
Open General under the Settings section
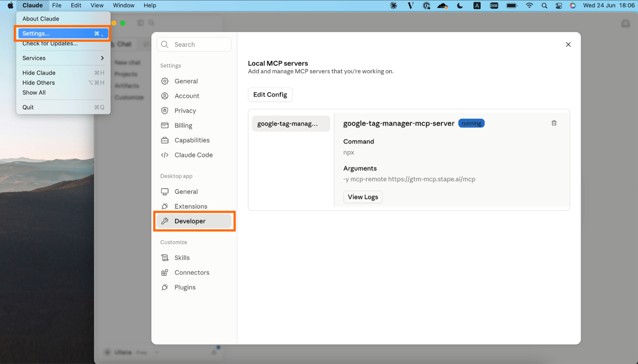(194, 81)
